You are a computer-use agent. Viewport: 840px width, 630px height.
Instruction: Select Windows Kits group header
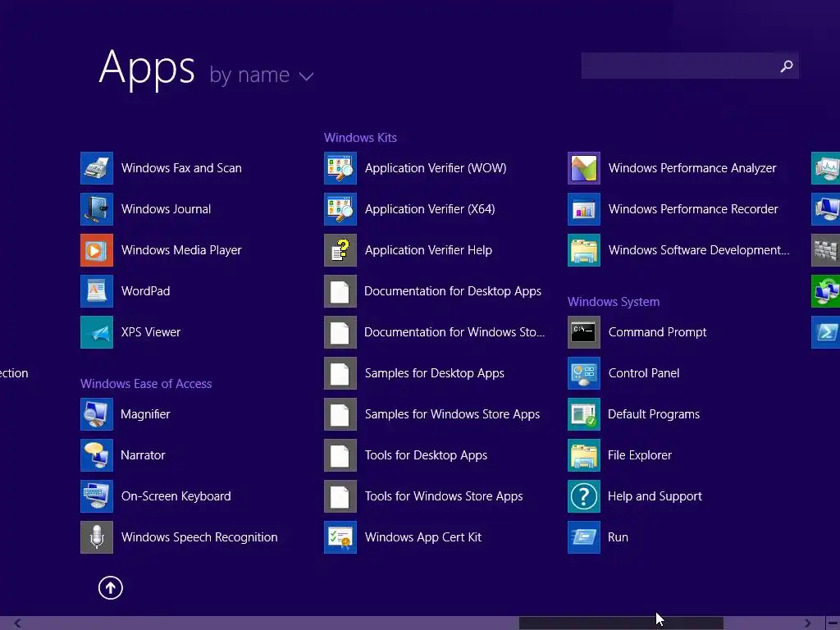[x=360, y=138]
